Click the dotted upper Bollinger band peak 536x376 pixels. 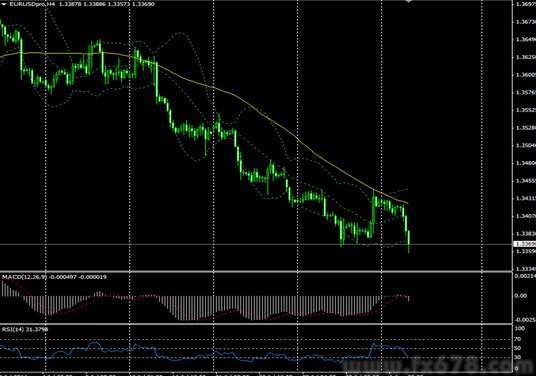pyautogui.click(x=180, y=33)
